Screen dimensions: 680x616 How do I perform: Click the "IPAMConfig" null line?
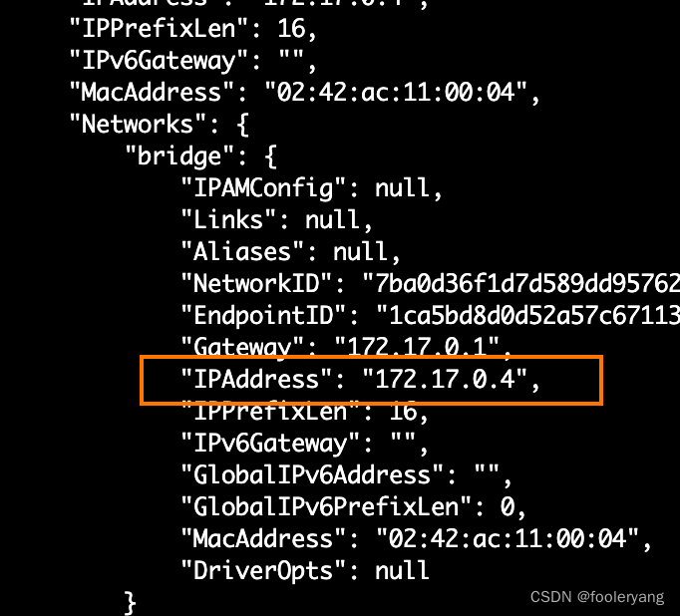[x=311, y=188]
